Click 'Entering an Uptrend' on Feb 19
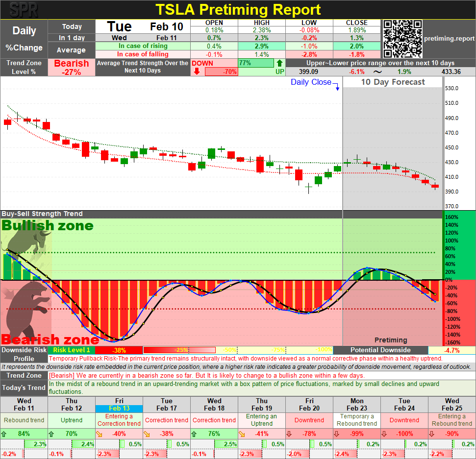The height and width of the screenshot is (459, 476). (x=262, y=420)
